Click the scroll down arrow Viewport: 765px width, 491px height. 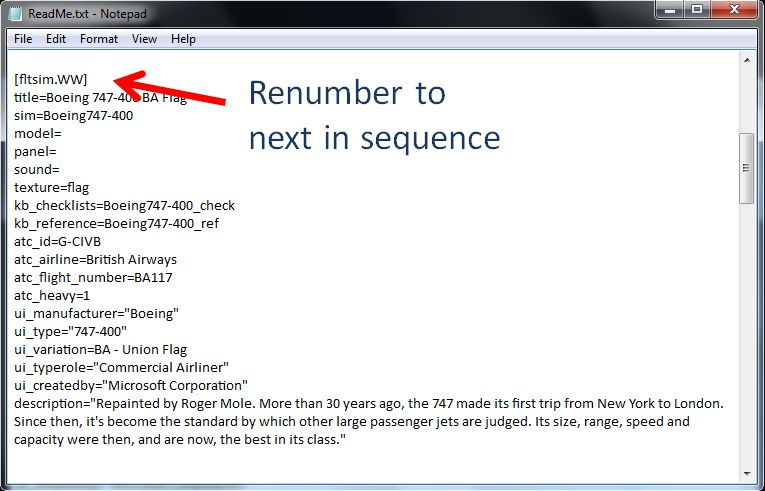tap(747, 473)
